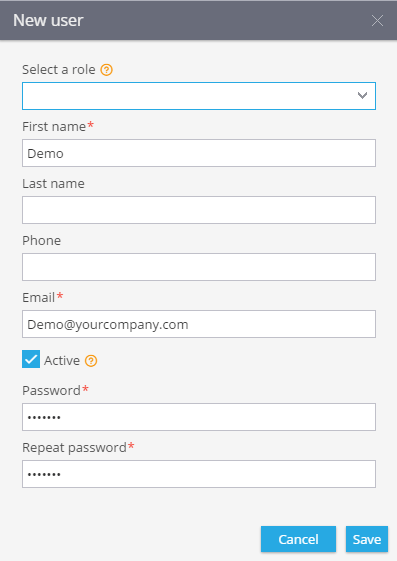The width and height of the screenshot is (397, 561).
Task: Click the Email field with Demo@yourcompany.com
Action: point(199,324)
